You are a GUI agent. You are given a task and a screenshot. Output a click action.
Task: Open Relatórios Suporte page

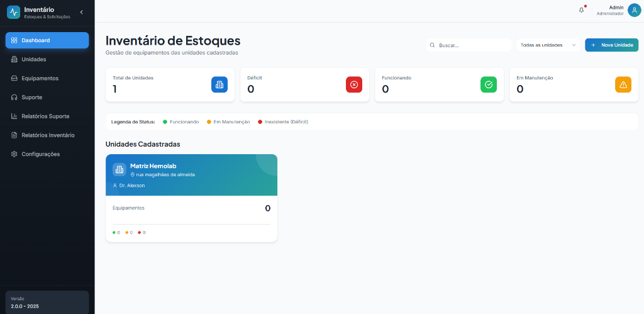pos(45,116)
